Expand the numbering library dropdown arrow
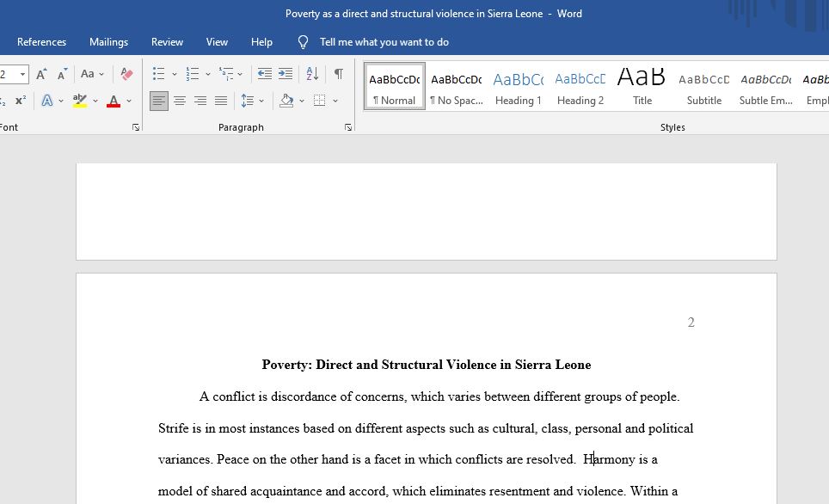This screenshot has height=504, width=829. coord(208,74)
